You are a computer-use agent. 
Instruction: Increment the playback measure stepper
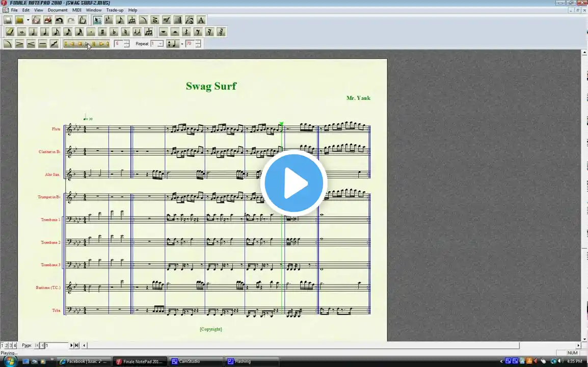[x=127, y=42]
